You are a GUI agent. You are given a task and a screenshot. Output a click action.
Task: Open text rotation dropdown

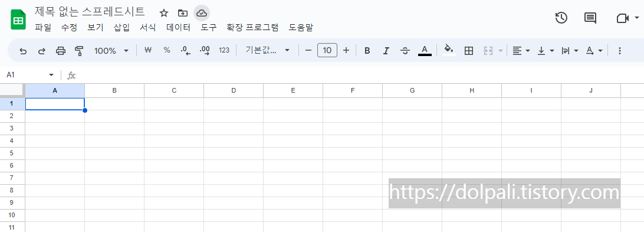pos(594,51)
